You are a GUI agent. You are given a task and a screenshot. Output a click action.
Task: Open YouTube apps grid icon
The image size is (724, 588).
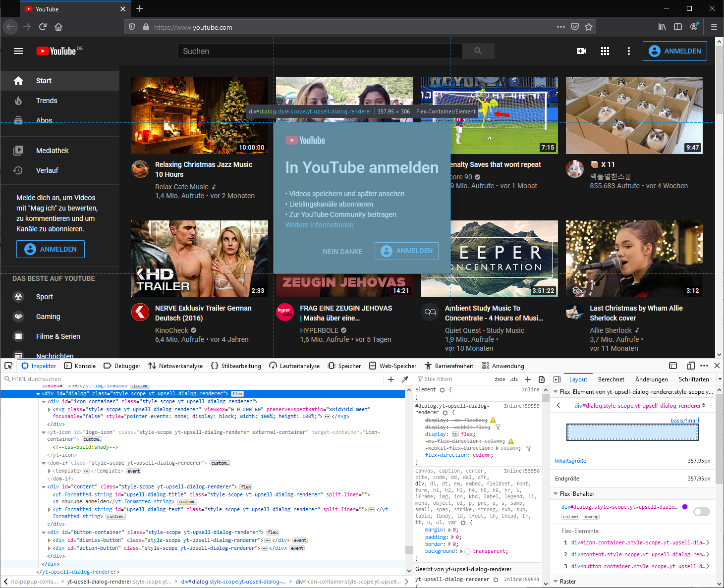(605, 51)
